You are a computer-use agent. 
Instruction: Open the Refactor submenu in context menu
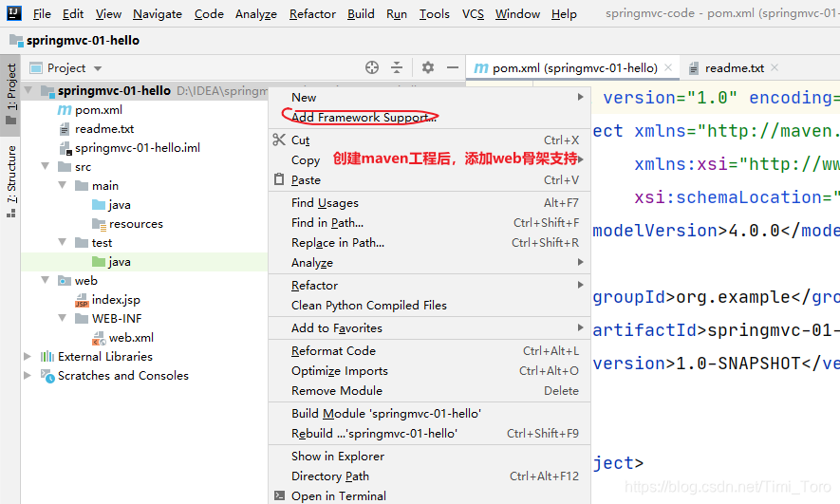(429, 285)
